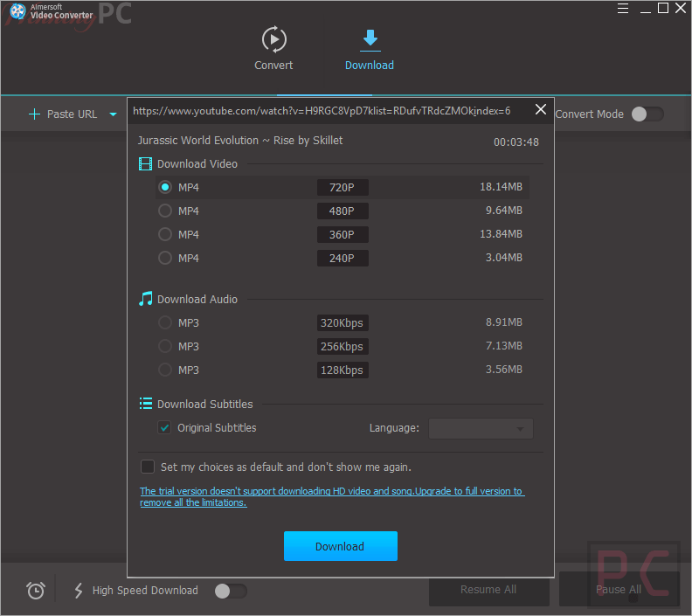Click the 320Kbps bitrate badge
This screenshot has width=692, height=616.
pos(343,322)
